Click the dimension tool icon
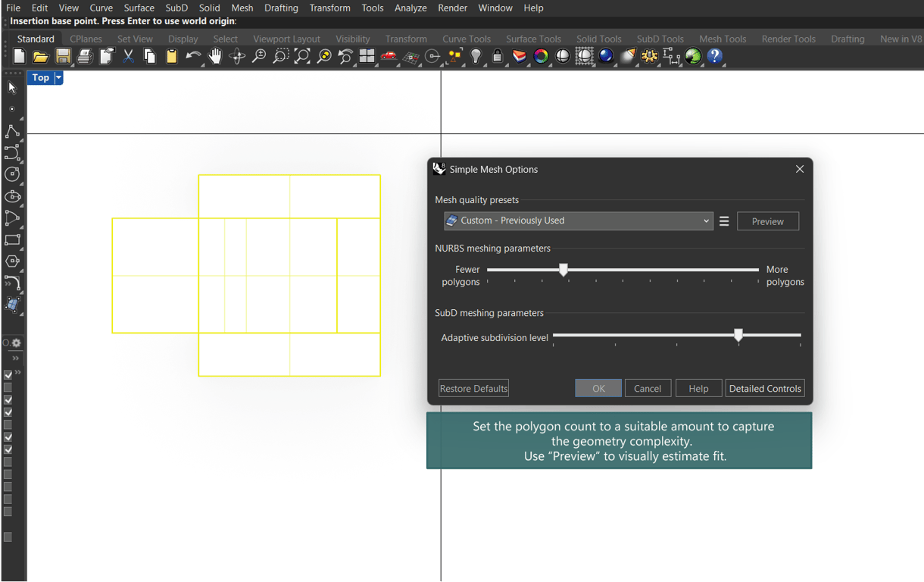The image size is (924, 582). (x=671, y=56)
